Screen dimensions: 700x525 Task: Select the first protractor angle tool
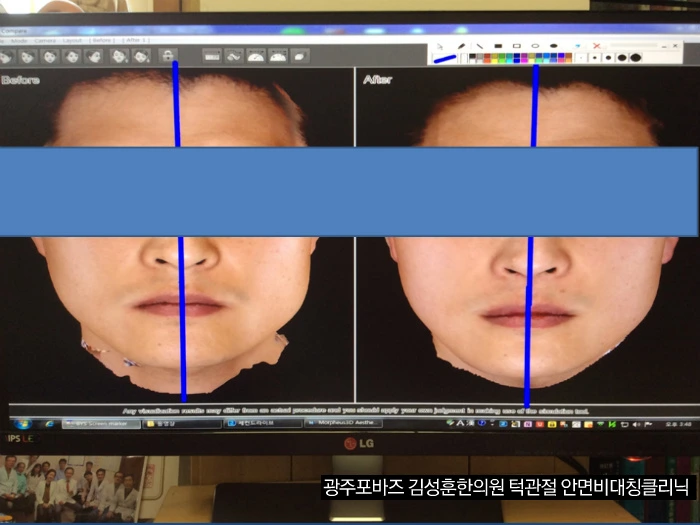point(256,56)
